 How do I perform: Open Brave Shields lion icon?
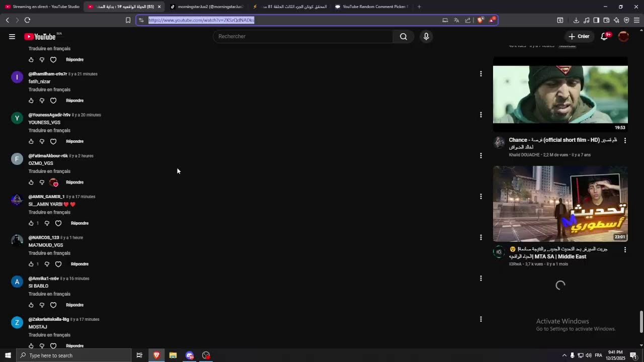pos(480,20)
